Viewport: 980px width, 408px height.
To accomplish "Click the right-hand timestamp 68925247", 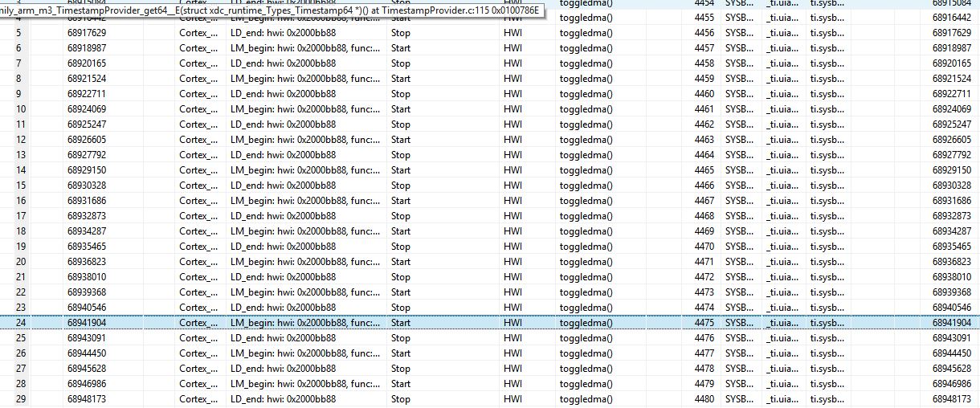I will pyautogui.click(x=952, y=124).
